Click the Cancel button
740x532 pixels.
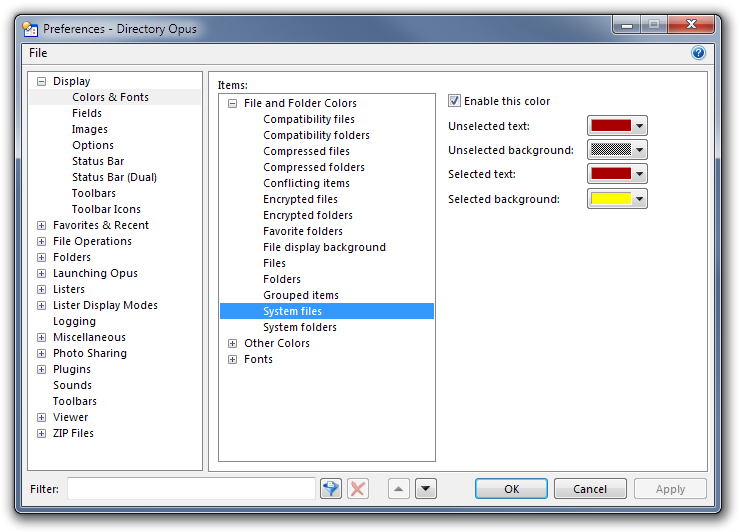pos(590,489)
